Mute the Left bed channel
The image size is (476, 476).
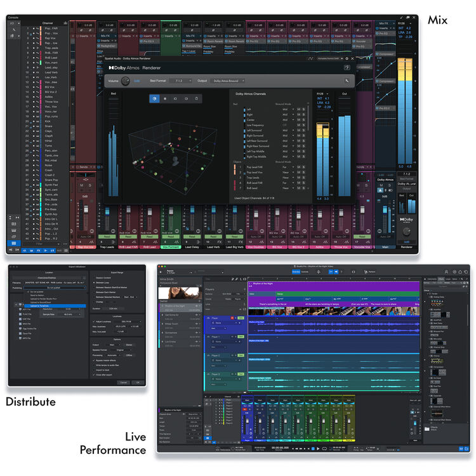point(298,110)
